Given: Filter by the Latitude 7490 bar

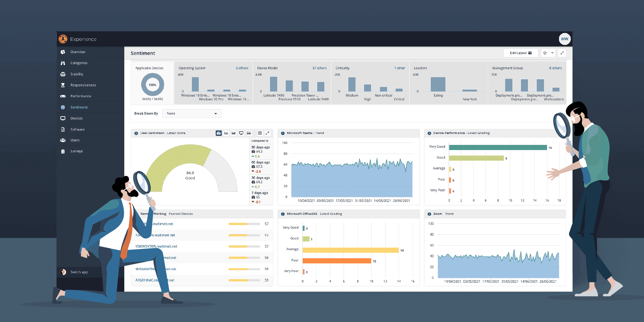Looking at the screenshot, I should [x=274, y=84].
